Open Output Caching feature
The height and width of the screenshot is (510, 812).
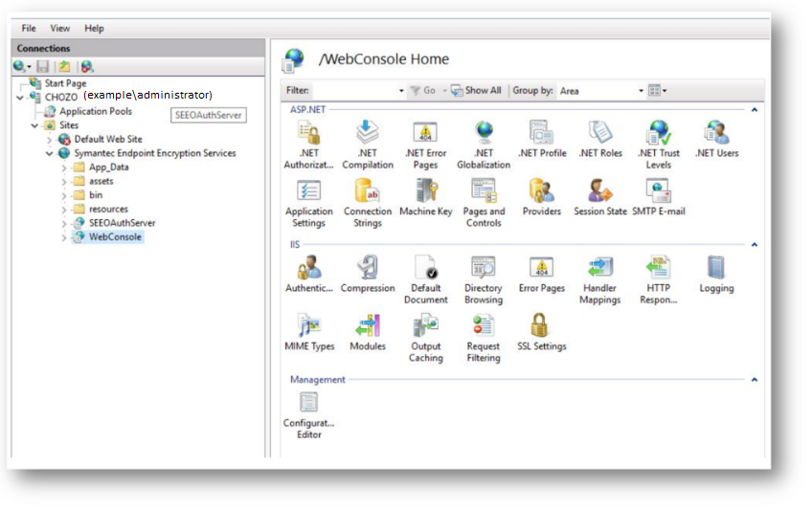click(x=426, y=338)
